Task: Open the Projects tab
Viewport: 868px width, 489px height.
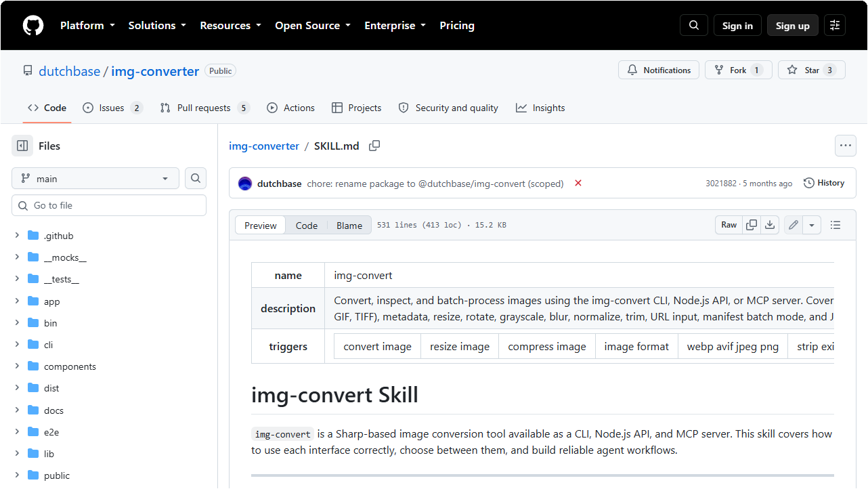Action: pos(356,108)
